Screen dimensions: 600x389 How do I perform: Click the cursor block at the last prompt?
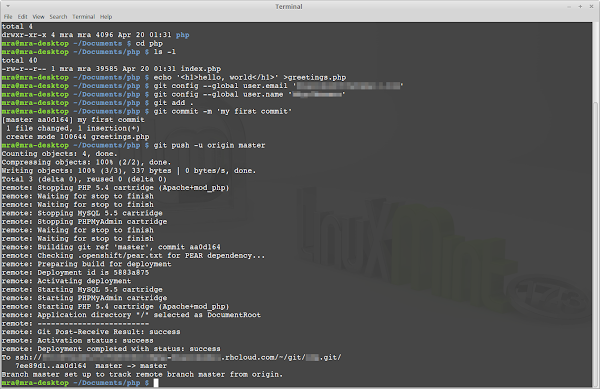pyautogui.click(x=156, y=382)
